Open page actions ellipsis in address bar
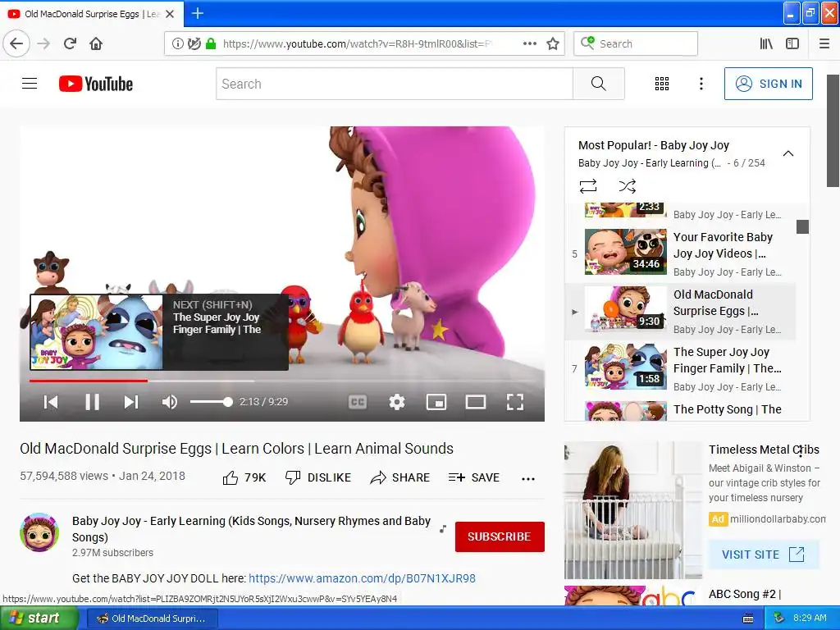Screen dimensions: 840x630 tap(529, 43)
